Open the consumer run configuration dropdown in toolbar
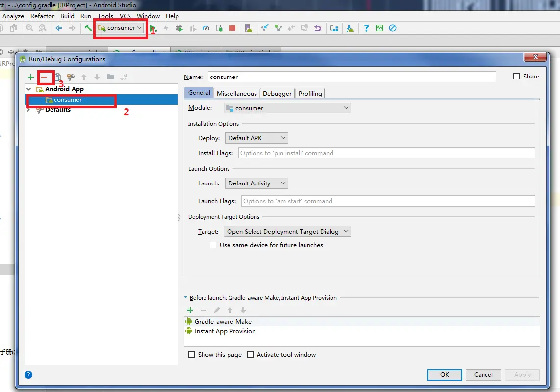This screenshot has width=560, height=392. click(x=120, y=28)
